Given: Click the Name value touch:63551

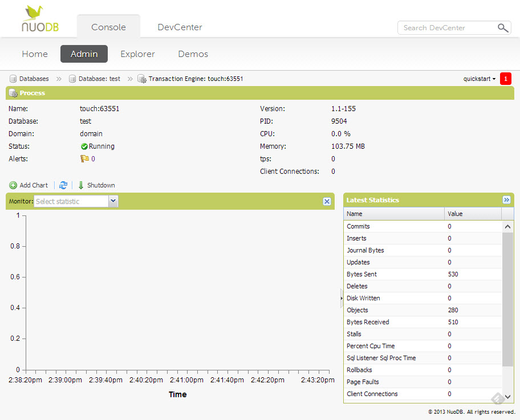Looking at the screenshot, I should pos(99,109).
